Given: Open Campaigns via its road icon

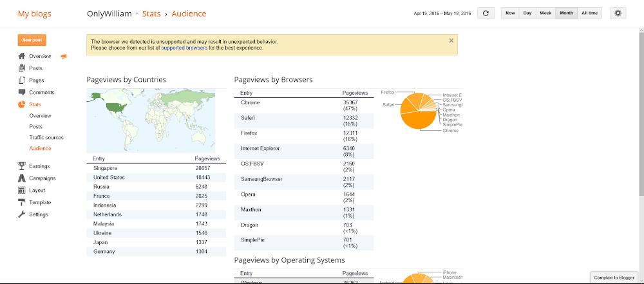Looking at the screenshot, I should click(22, 178).
